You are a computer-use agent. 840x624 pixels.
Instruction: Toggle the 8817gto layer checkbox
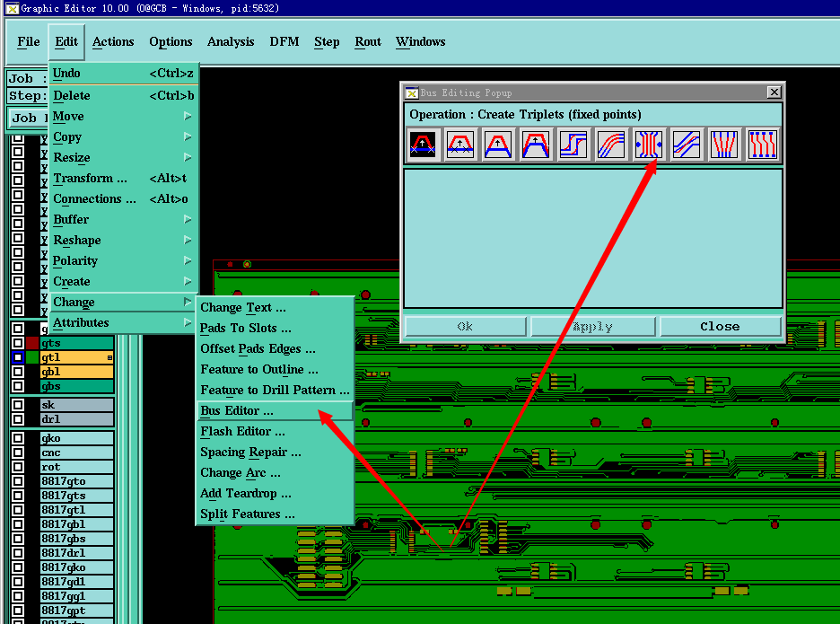click(x=18, y=481)
